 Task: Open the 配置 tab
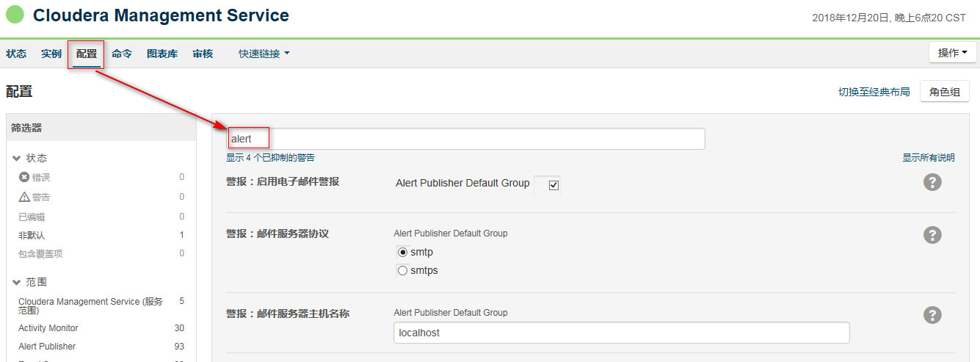(x=87, y=54)
